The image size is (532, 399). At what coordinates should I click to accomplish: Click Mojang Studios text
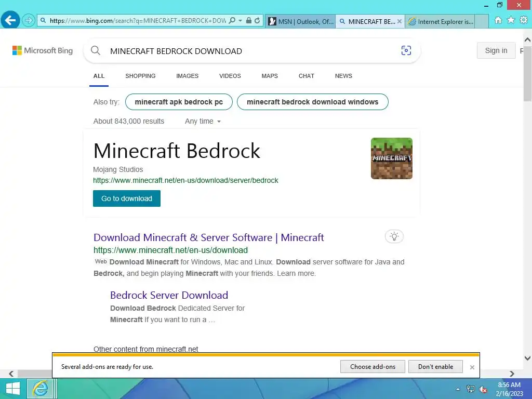[118, 169]
